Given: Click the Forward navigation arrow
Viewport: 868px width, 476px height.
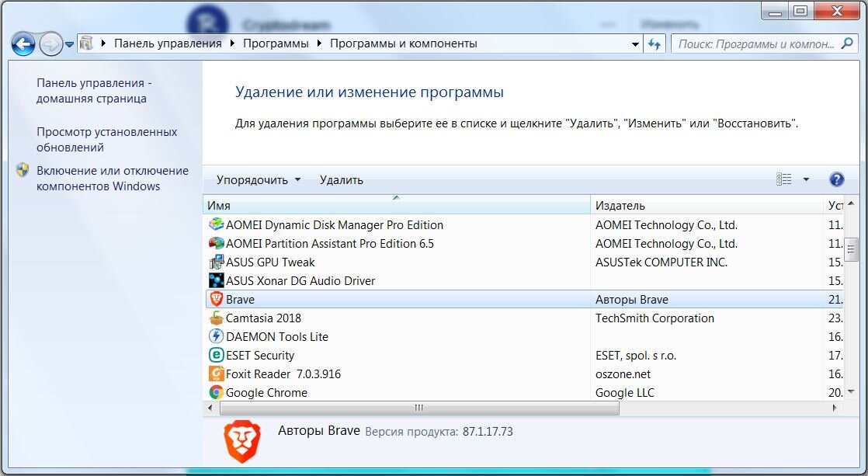Looking at the screenshot, I should click(51, 44).
